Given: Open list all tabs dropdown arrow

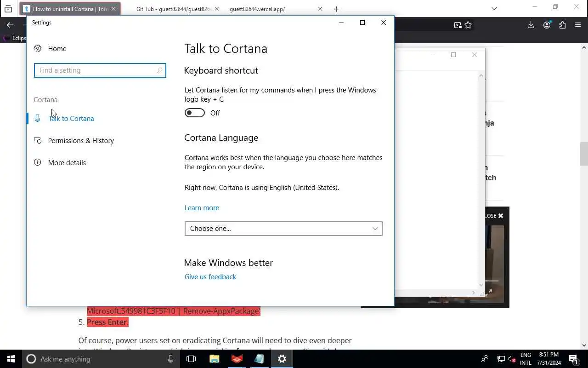Looking at the screenshot, I should pyautogui.click(x=494, y=8).
